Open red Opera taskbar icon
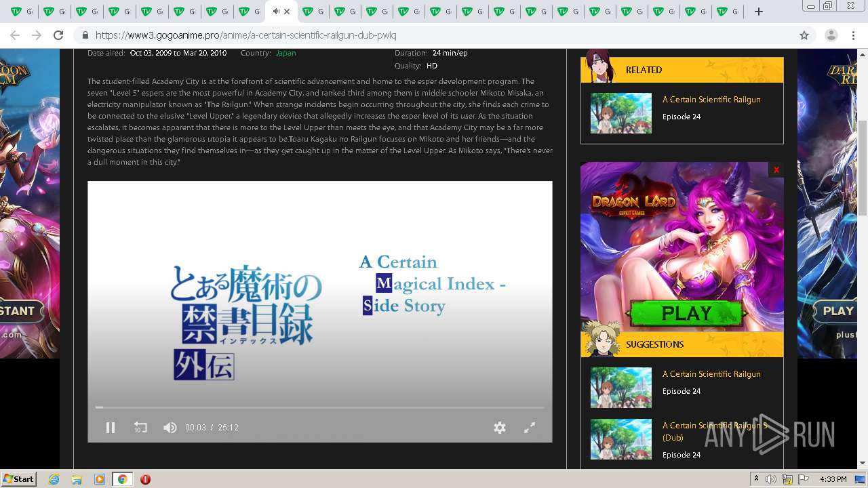868x488 pixels. tap(145, 479)
